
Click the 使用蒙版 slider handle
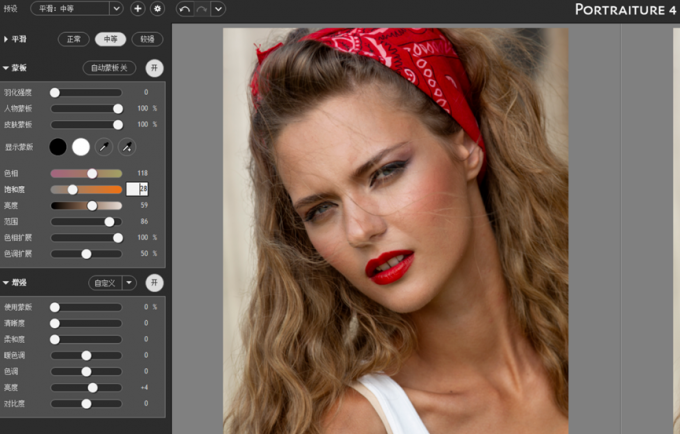pyautogui.click(x=55, y=307)
